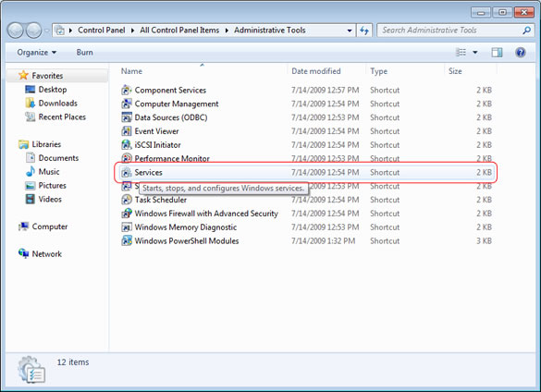
Task: Click the Recent Places icon
Action: [30, 117]
